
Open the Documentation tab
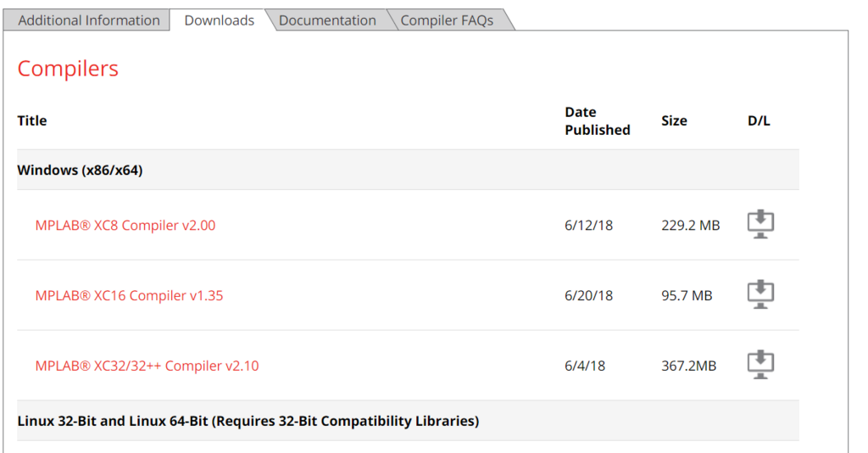[327, 20]
